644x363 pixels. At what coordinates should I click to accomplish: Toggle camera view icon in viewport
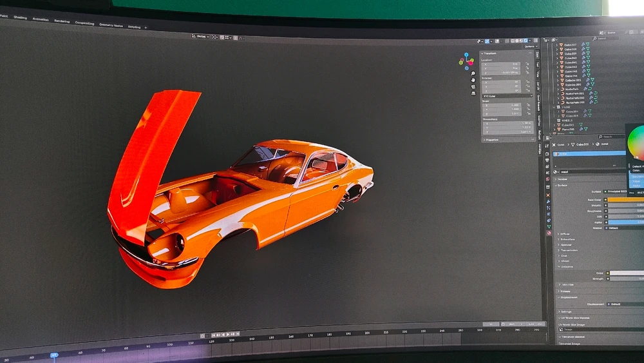point(473,86)
